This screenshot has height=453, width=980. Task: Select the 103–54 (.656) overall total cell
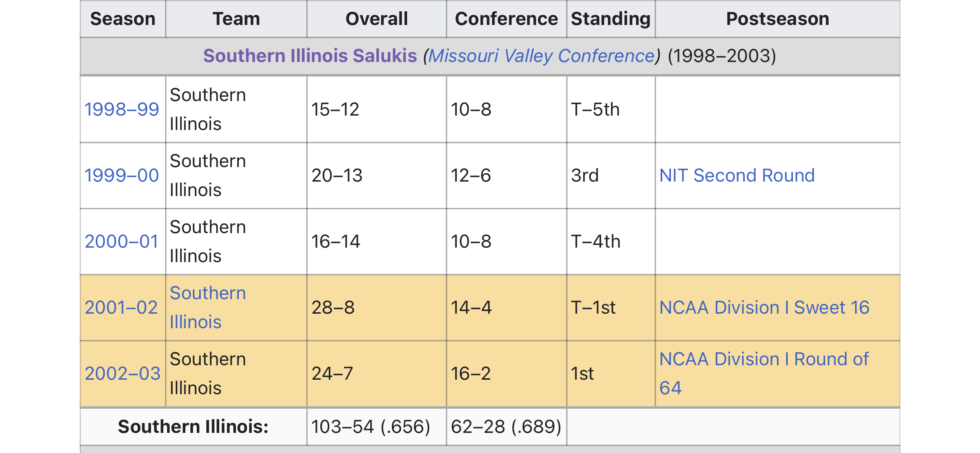coord(371,427)
